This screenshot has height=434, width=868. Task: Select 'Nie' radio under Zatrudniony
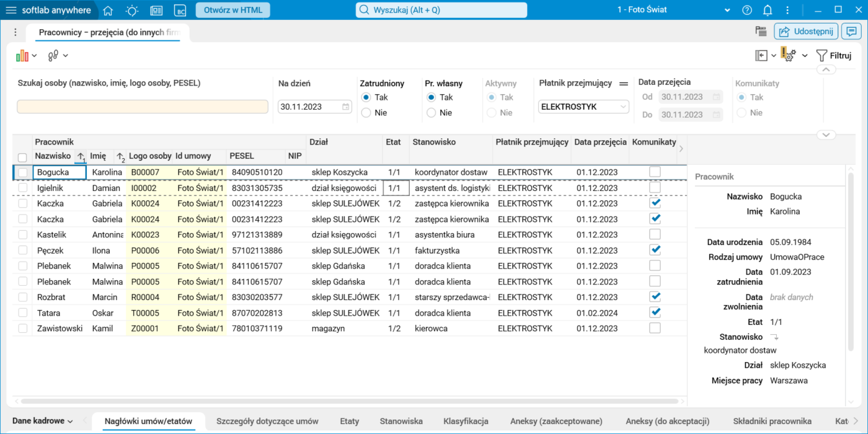(366, 113)
